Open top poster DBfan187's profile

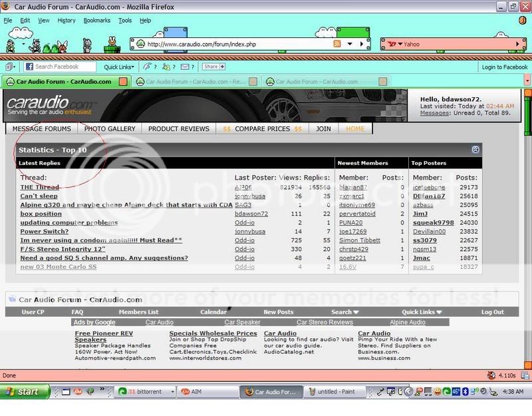tap(429, 196)
